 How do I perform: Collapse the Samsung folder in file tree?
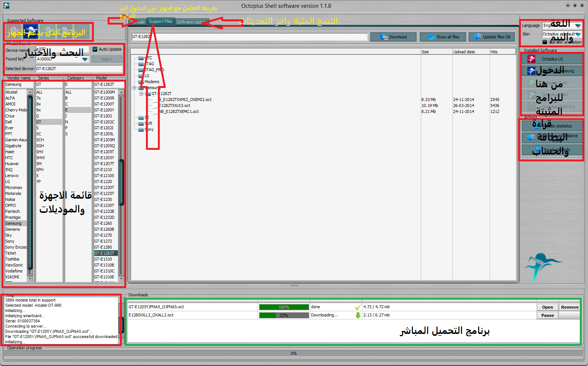coord(134,88)
